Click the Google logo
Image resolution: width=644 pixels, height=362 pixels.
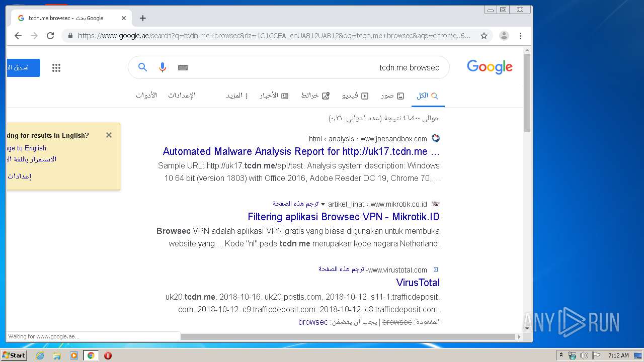coord(490,67)
